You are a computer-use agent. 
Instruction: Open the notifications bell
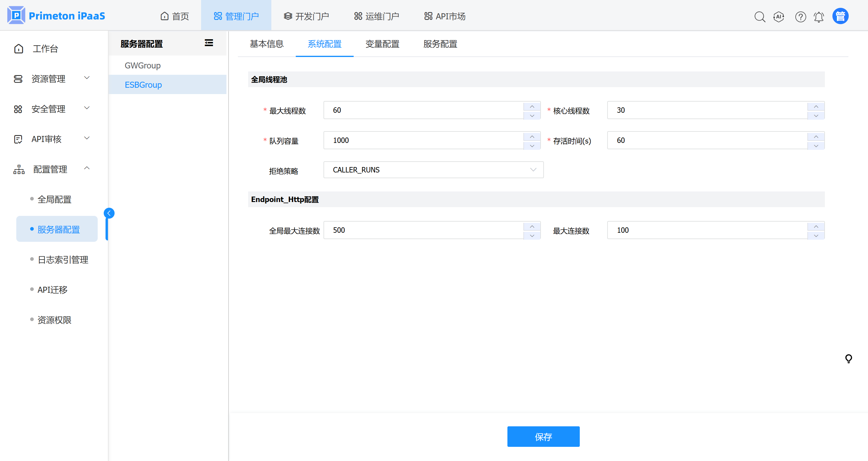tap(819, 17)
